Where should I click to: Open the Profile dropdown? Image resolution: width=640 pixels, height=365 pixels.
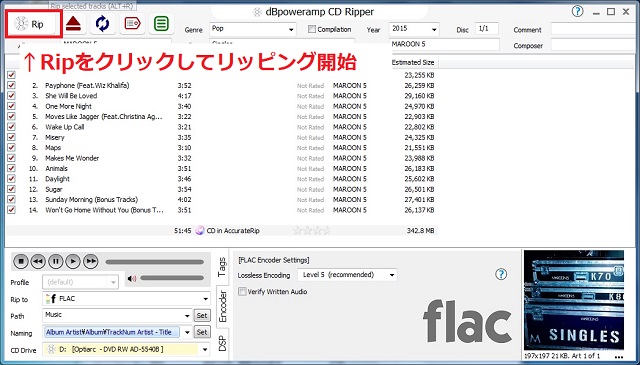click(x=80, y=282)
